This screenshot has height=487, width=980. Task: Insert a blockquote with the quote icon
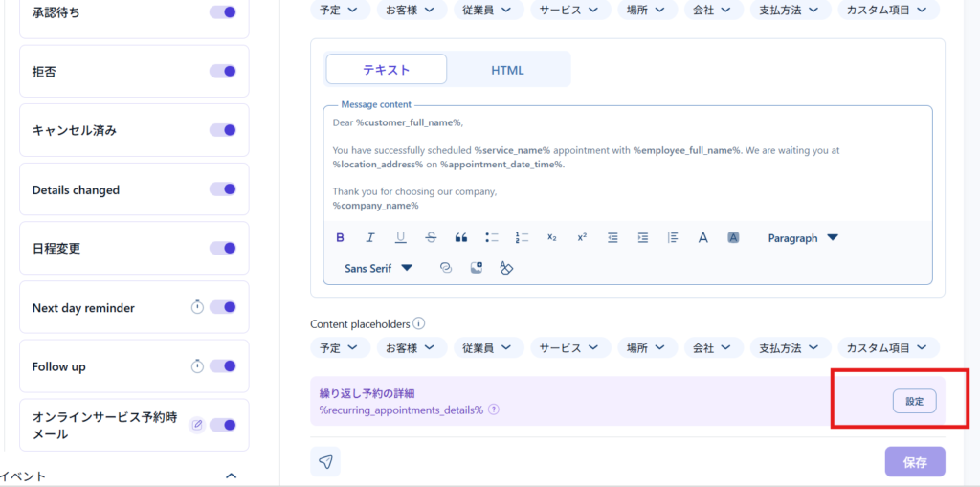pos(461,237)
